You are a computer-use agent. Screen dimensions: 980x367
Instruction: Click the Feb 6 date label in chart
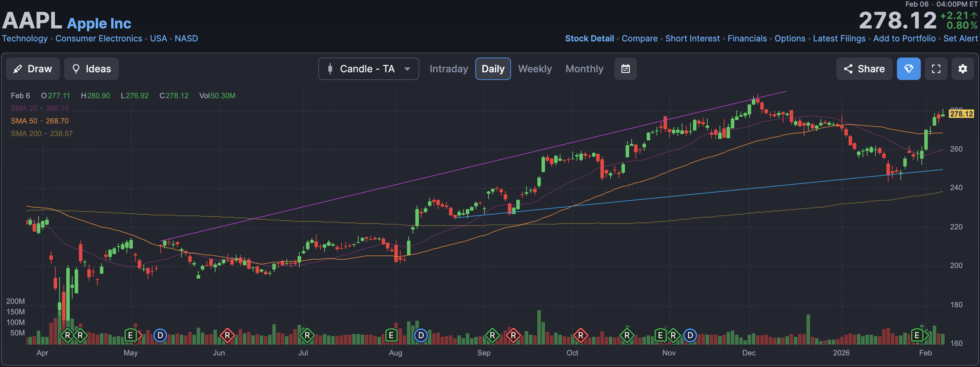[20, 95]
